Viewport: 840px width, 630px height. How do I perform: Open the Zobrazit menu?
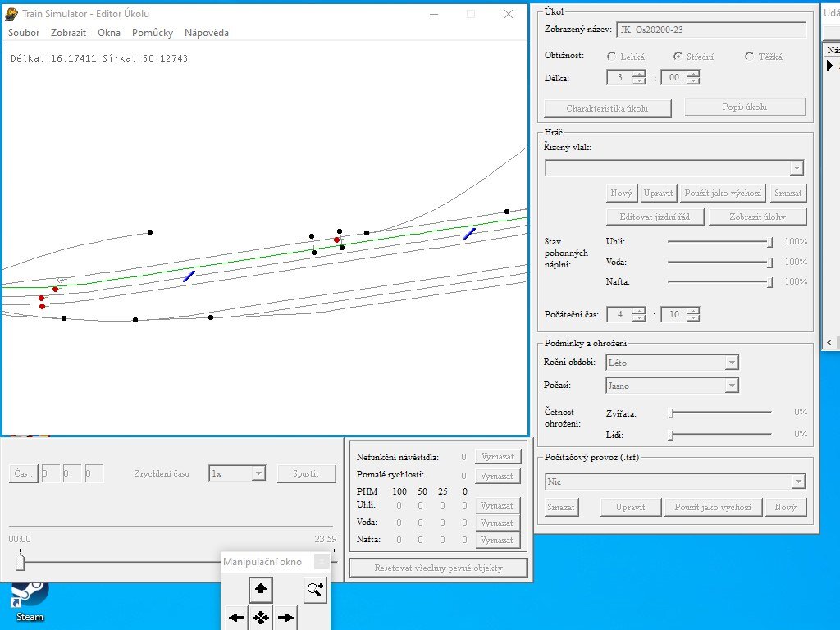pos(68,33)
